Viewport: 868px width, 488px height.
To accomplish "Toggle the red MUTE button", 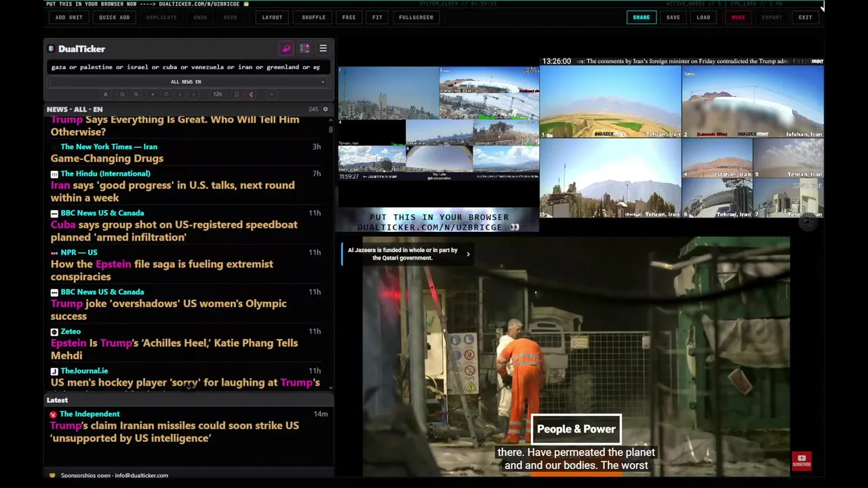I will (738, 17).
